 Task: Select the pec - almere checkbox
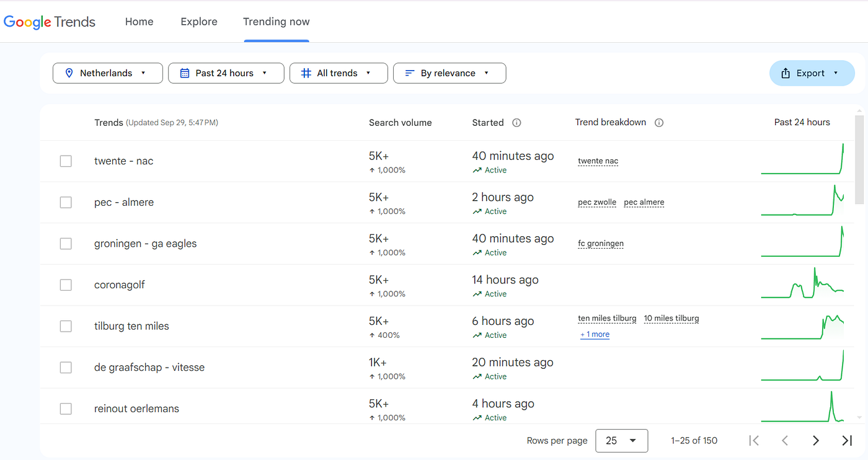pos(66,202)
